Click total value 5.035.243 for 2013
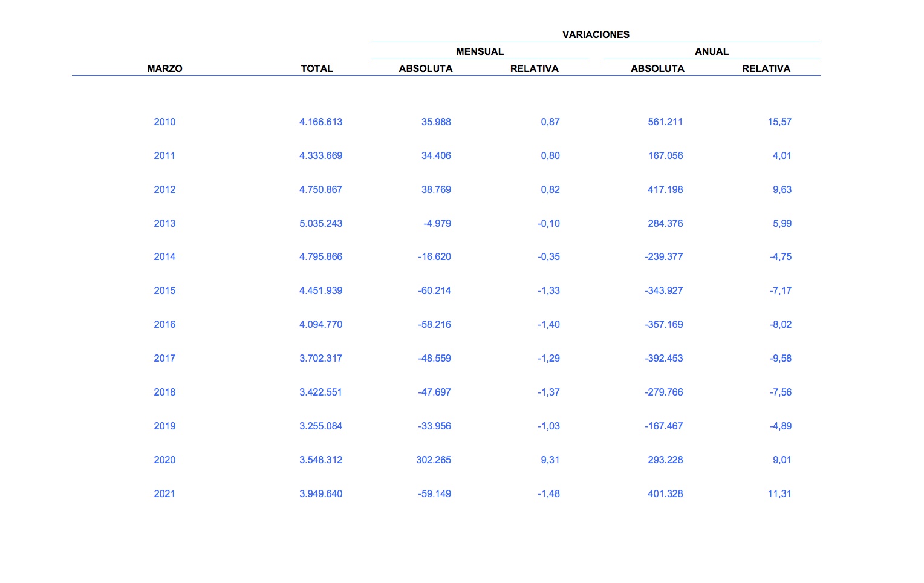 320,223
